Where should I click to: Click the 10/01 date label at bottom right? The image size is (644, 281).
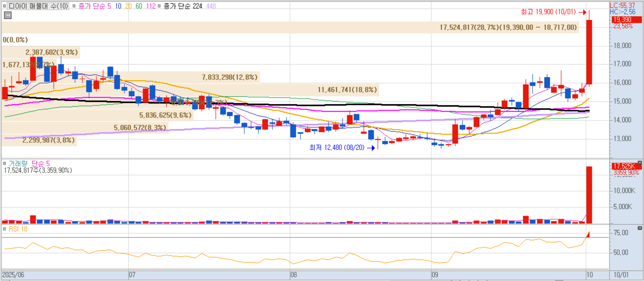coord(621,275)
